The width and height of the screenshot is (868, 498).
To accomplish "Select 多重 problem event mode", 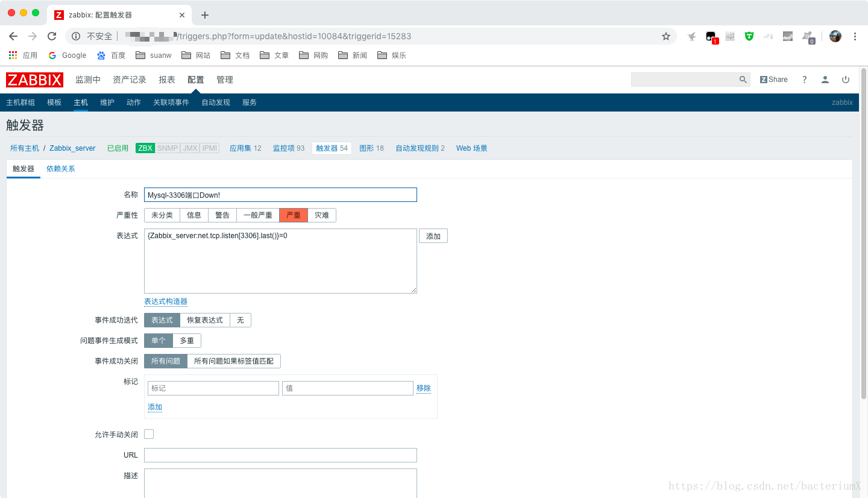I will (187, 341).
